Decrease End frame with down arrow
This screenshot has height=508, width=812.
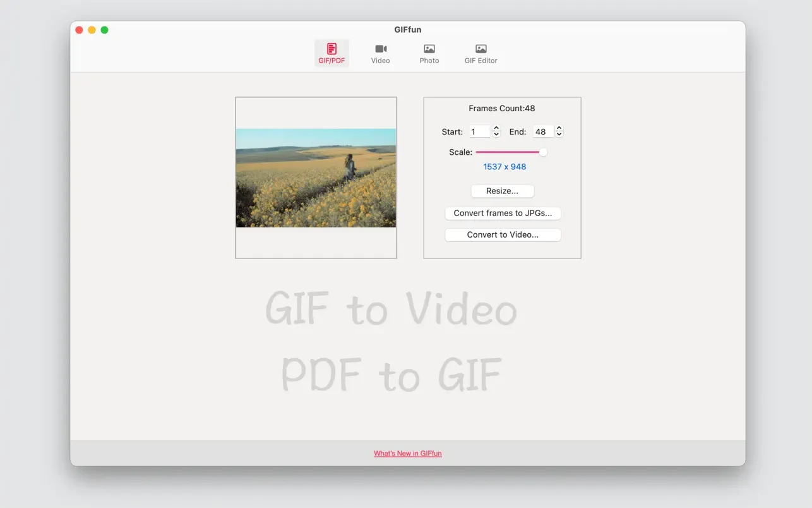[x=559, y=135]
